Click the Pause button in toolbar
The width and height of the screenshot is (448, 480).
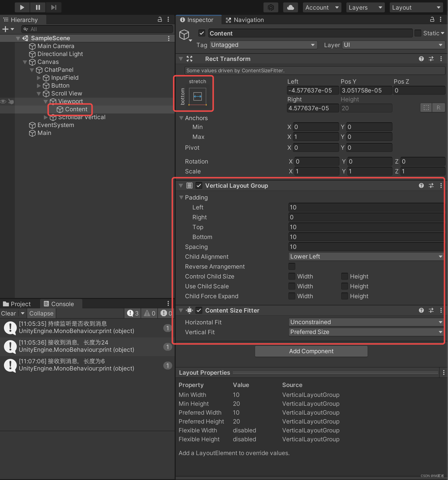pos(38,7)
